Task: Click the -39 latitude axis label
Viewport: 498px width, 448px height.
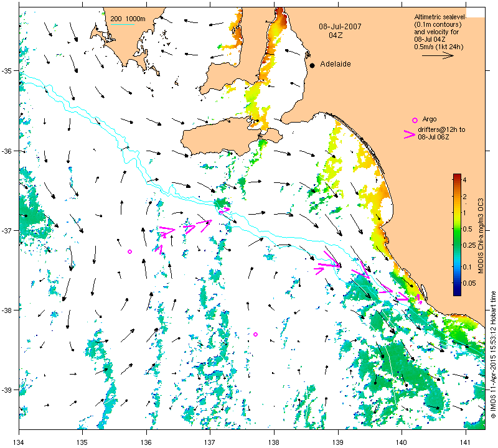Action: click(x=7, y=390)
